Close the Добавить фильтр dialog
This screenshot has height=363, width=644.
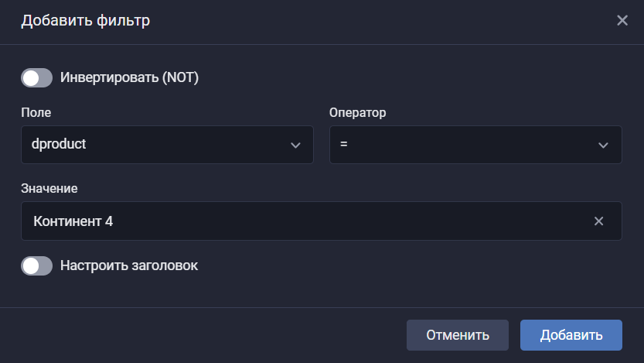622,21
